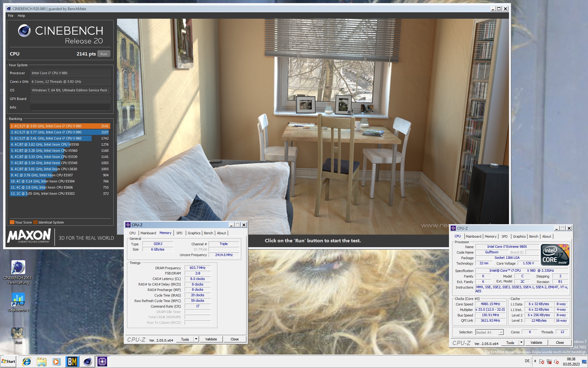Viewport: 588px width, 368px height.
Task: Click the Intel Core i7 logo badge
Action: [555, 255]
